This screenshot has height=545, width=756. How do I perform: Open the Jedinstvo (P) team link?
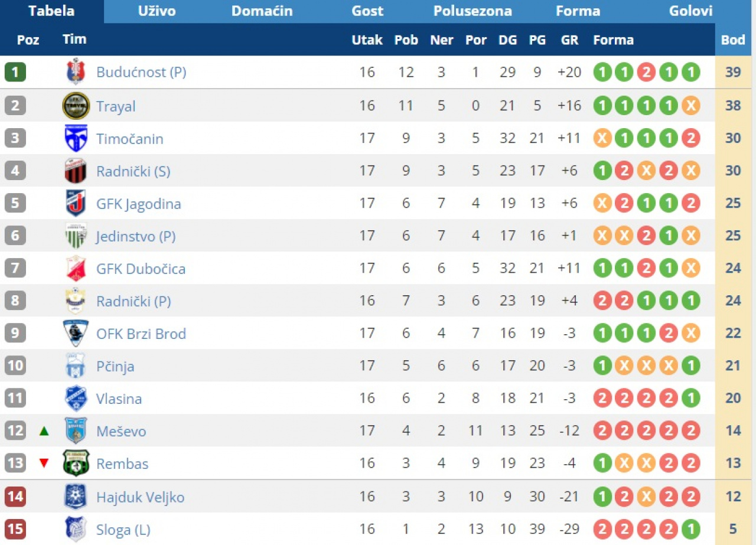136,236
